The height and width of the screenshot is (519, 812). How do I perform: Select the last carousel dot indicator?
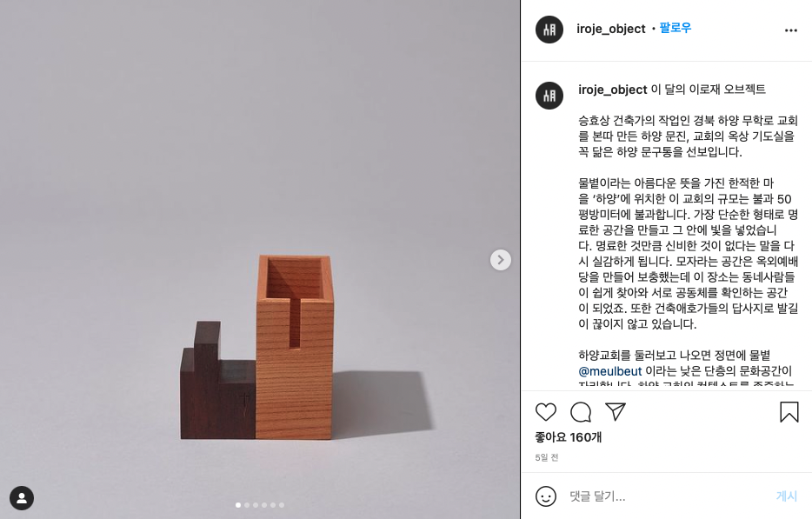tap(282, 505)
